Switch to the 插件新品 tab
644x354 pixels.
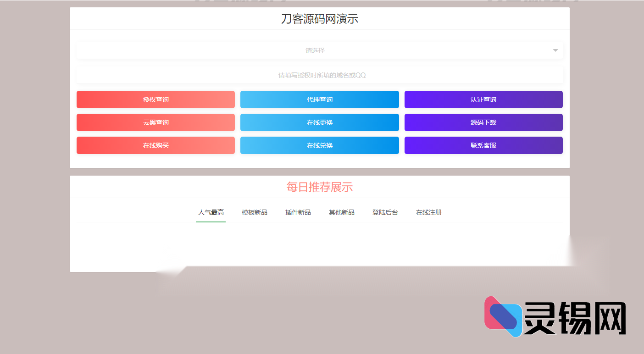coord(298,212)
